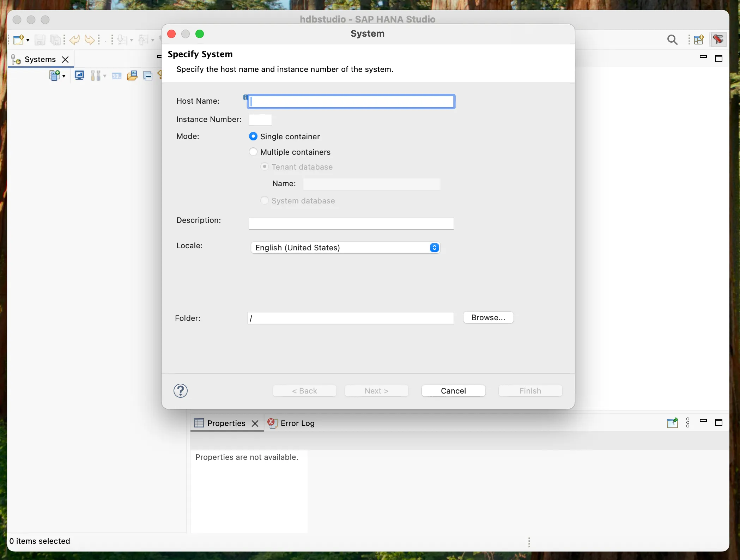740x560 pixels.
Task: Click into the Host Name field
Action: 351,102
